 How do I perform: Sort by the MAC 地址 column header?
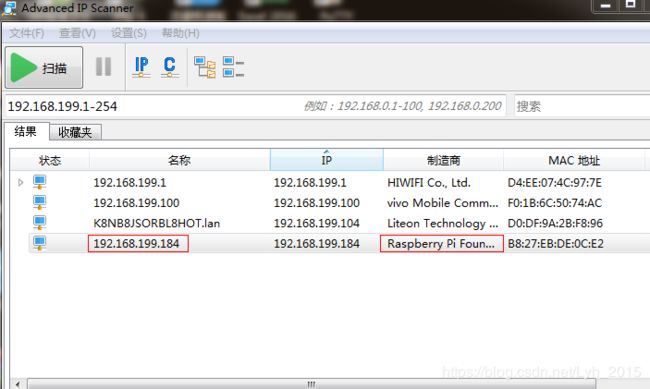click(574, 160)
